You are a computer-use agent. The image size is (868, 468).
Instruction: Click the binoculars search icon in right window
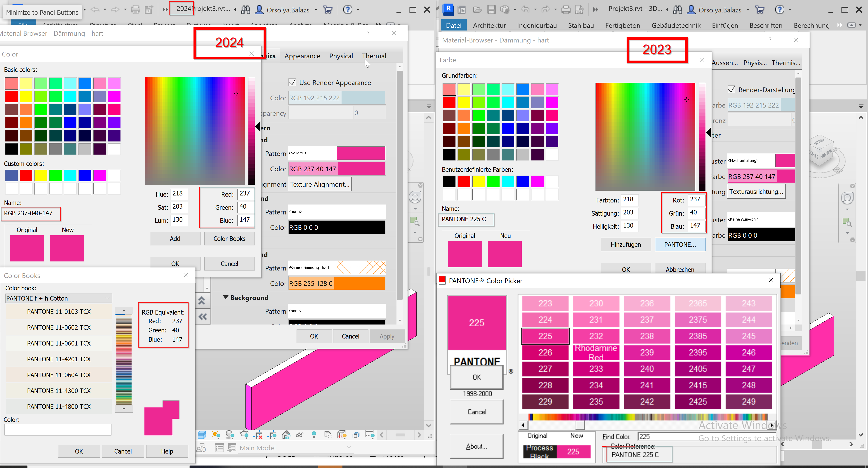coord(677,10)
